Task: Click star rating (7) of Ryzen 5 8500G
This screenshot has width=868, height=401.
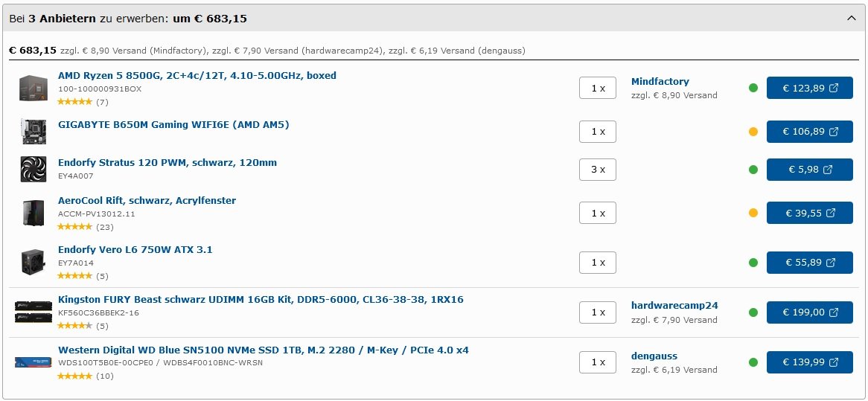Action: pyautogui.click(x=83, y=102)
